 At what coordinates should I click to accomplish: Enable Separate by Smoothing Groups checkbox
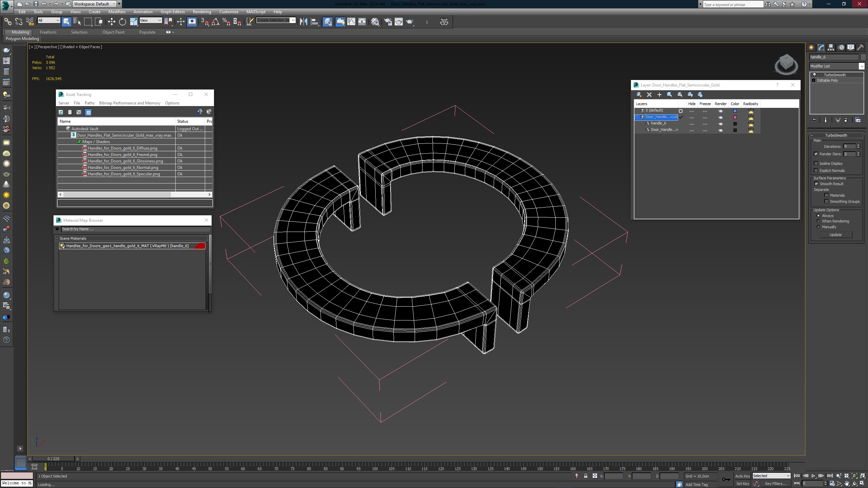[x=827, y=201]
